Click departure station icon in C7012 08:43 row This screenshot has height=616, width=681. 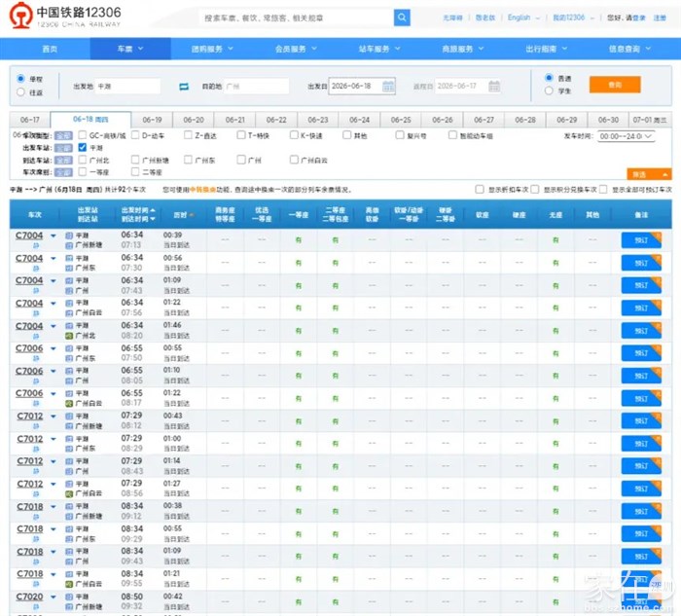[x=69, y=461]
